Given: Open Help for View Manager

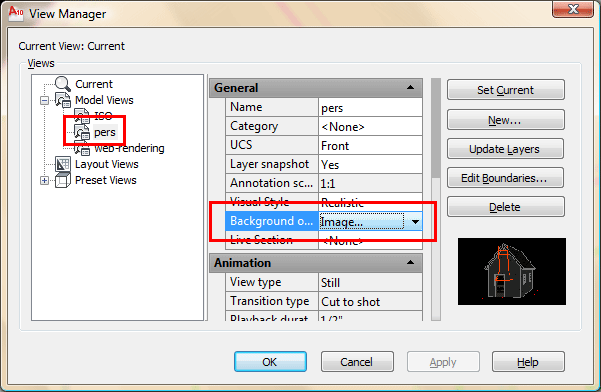Looking at the screenshot, I should point(528,362).
